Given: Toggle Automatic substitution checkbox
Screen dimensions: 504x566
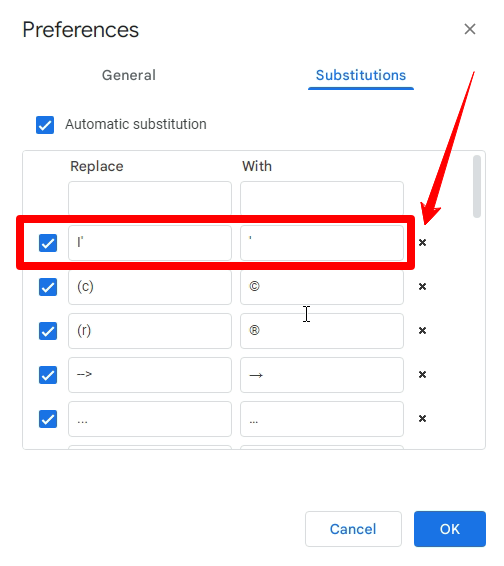Looking at the screenshot, I should (x=45, y=125).
